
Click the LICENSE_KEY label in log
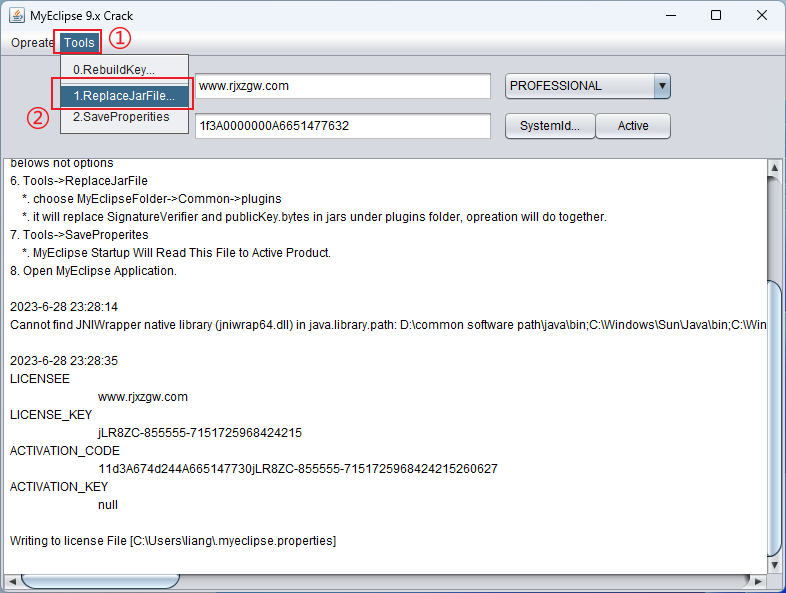pyautogui.click(x=51, y=416)
